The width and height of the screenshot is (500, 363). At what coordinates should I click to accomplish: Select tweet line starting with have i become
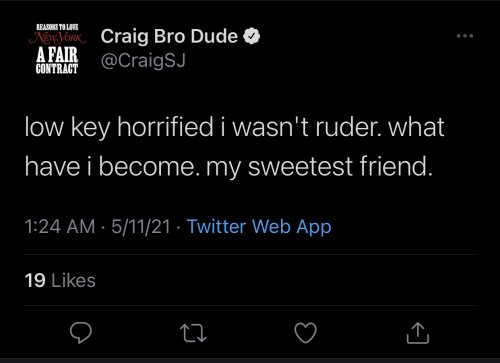pos(229,166)
